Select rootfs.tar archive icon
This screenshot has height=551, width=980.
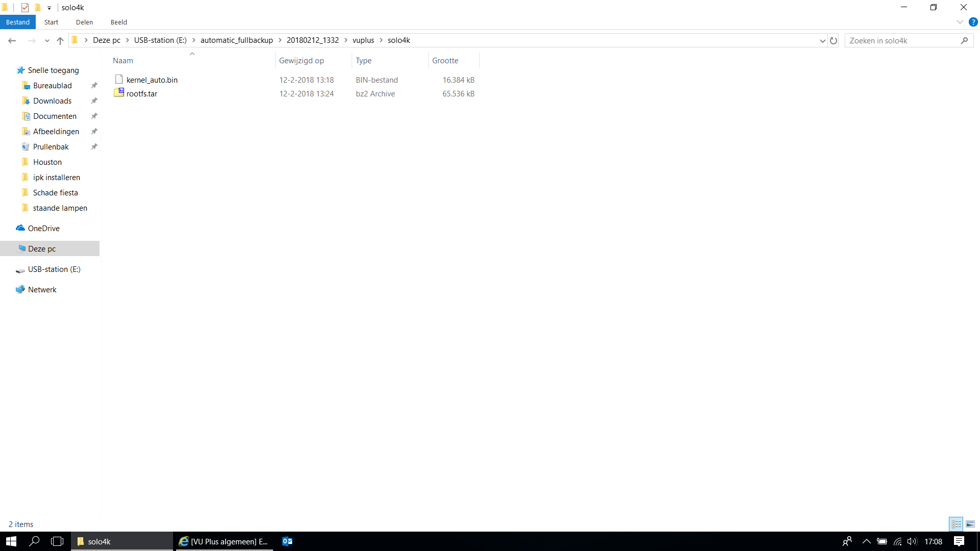pyautogui.click(x=119, y=93)
